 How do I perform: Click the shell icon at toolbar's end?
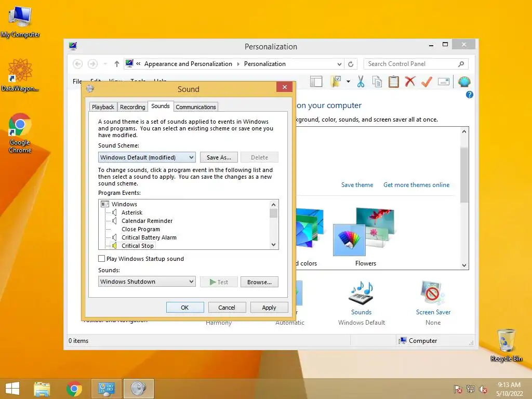[464, 82]
